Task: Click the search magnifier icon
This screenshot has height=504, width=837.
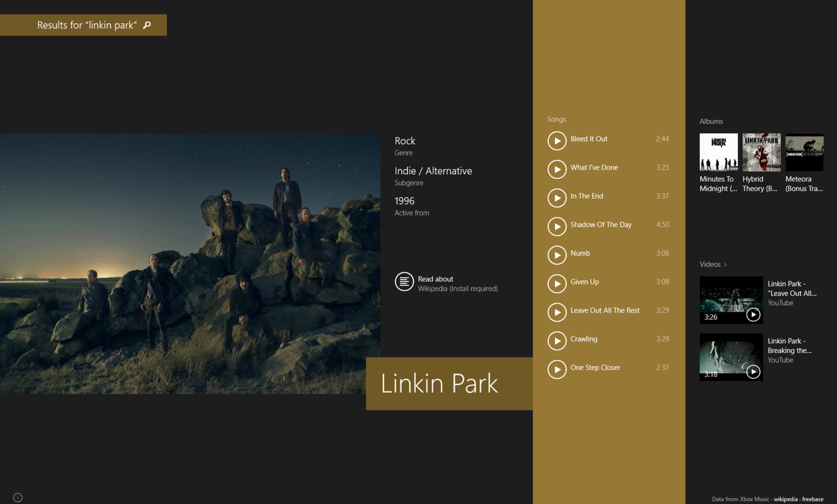Action: pyautogui.click(x=147, y=25)
